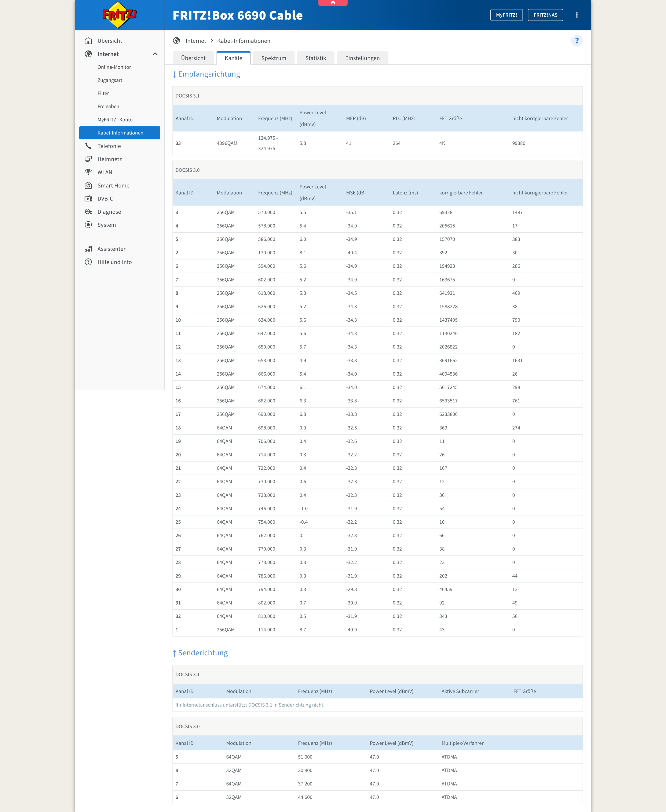Open the Smart Home icon
The width and height of the screenshot is (666, 812).
coord(88,185)
